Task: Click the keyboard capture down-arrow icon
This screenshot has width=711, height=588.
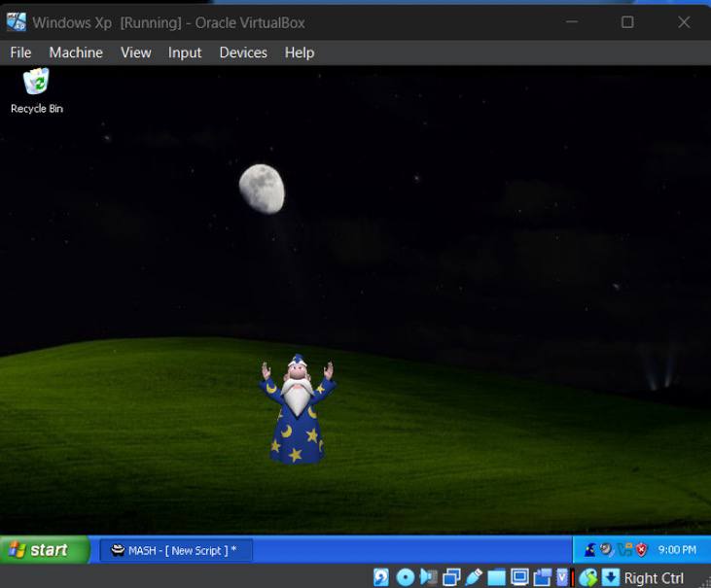Action: click(x=611, y=577)
